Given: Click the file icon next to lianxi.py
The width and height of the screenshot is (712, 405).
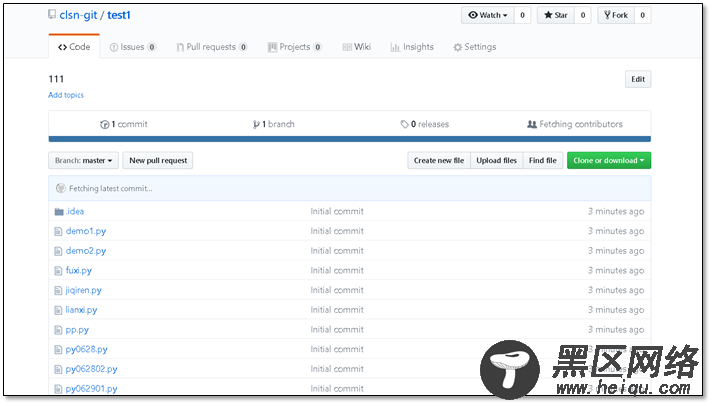Looking at the screenshot, I should (58, 310).
